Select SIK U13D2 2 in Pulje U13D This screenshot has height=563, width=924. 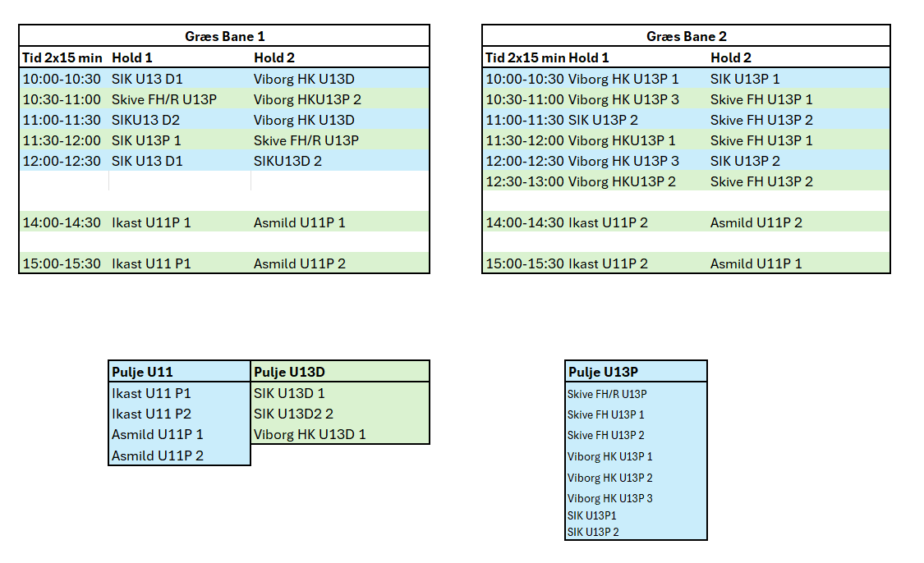point(293,414)
